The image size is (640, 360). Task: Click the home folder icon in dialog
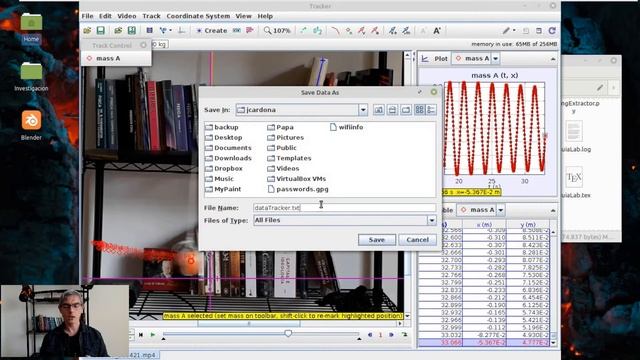pyautogui.click(x=392, y=110)
